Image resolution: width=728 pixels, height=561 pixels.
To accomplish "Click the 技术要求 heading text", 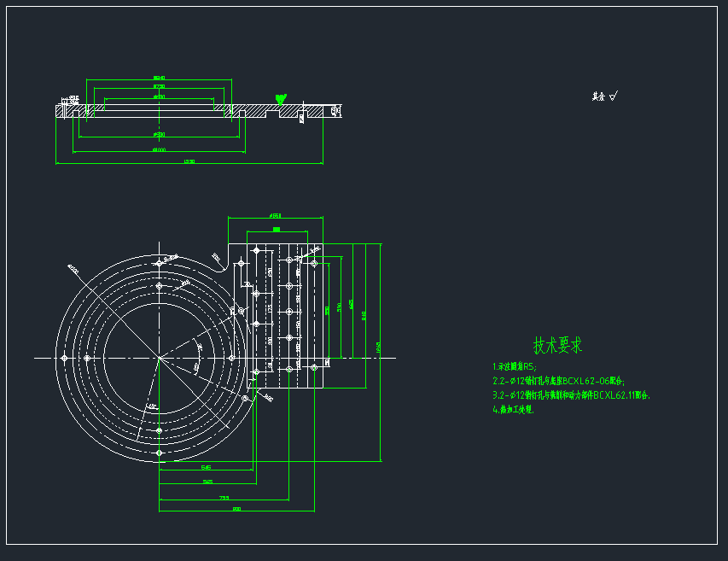I will pyautogui.click(x=557, y=346).
